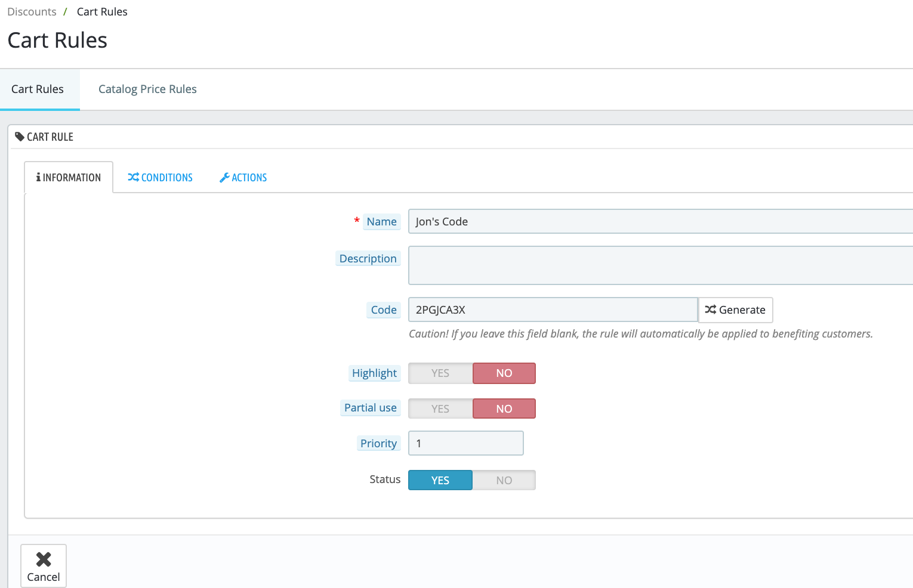Focus the Name input field
Image resolution: width=913 pixels, height=588 pixels.
coord(661,221)
